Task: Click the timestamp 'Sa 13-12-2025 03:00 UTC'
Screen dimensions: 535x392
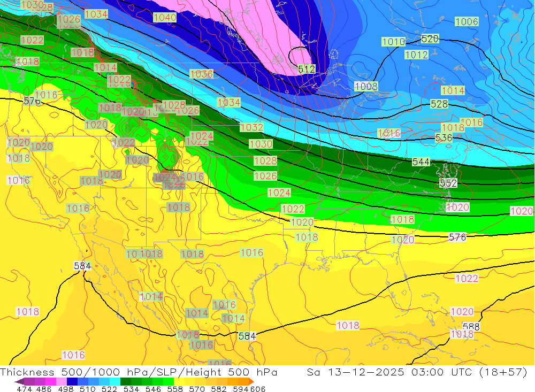Action: 391,372
